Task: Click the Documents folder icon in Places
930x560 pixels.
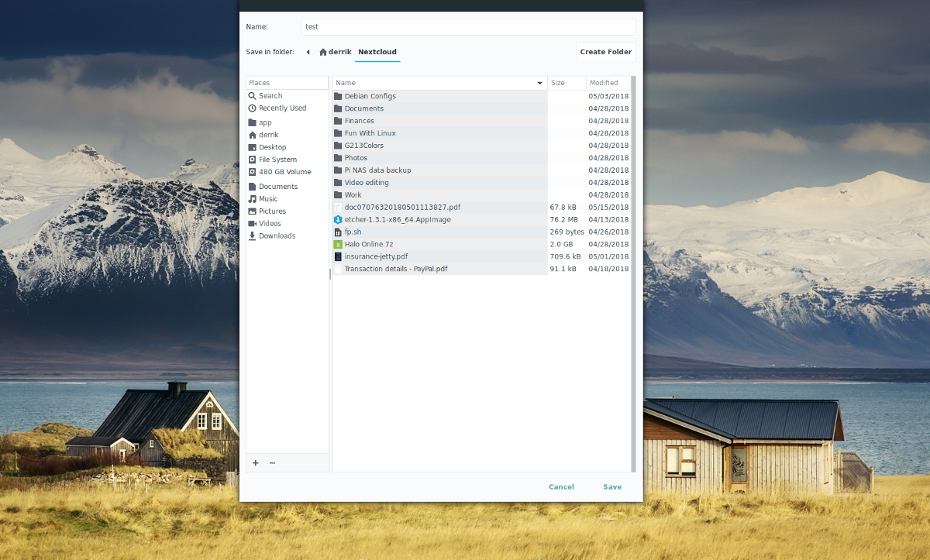Action: [x=252, y=187]
